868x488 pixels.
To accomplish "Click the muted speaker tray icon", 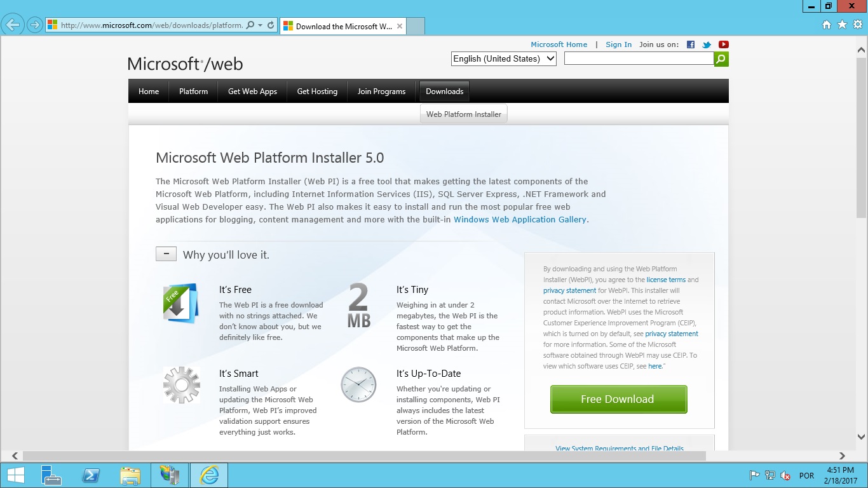I will (785, 475).
